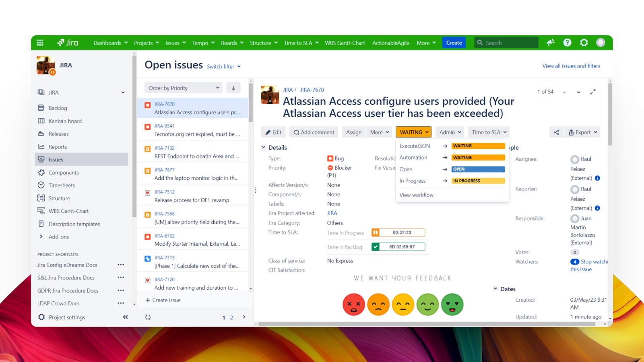The height and width of the screenshot is (362, 644).
Task: Collapse the sidebar with double chevron
Action: coord(125,317)
